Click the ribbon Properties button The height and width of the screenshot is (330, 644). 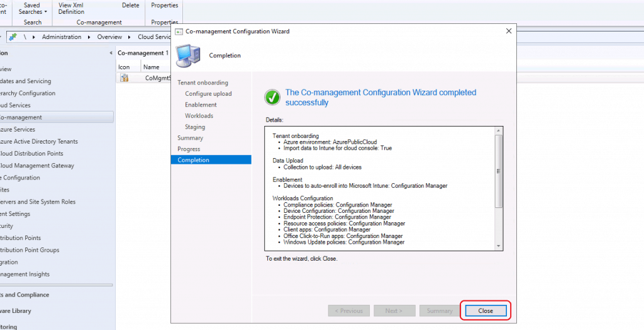[x=164, y=5]
